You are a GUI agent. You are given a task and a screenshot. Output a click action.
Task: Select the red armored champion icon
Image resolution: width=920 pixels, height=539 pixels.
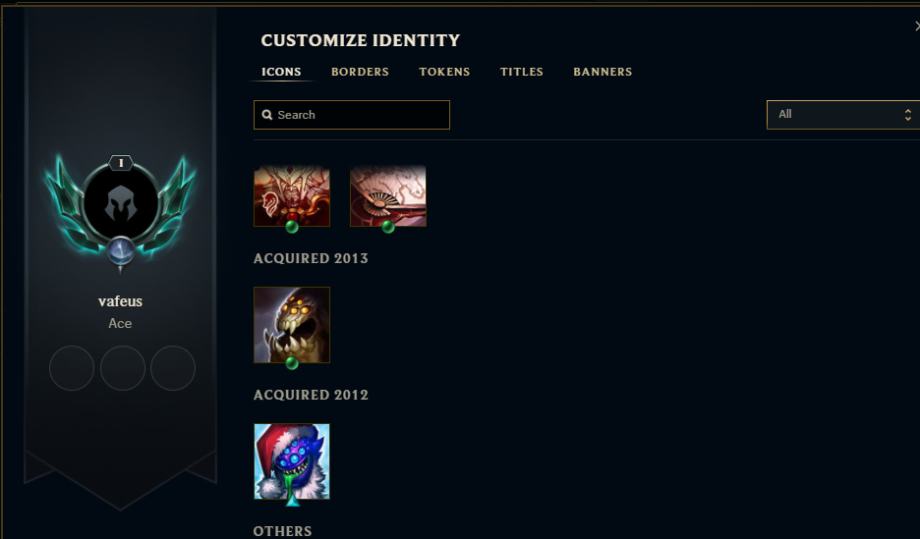292,196
